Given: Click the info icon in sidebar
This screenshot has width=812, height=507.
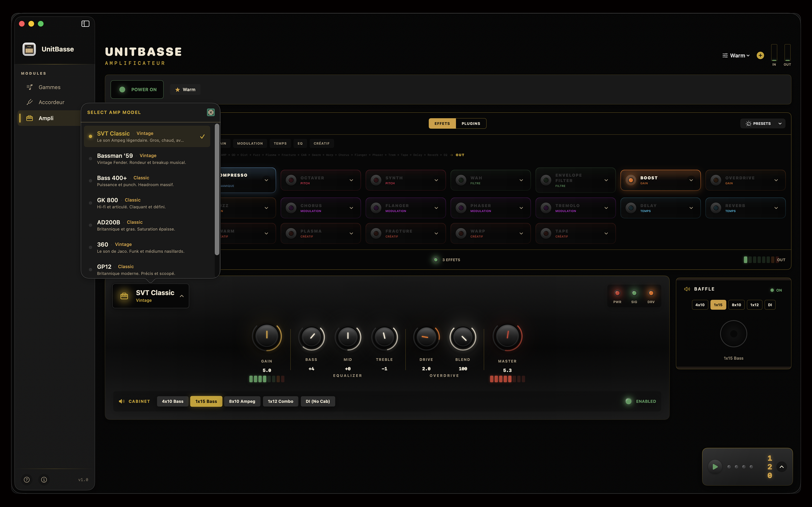Looking at the screenshot, I should 44,479.
